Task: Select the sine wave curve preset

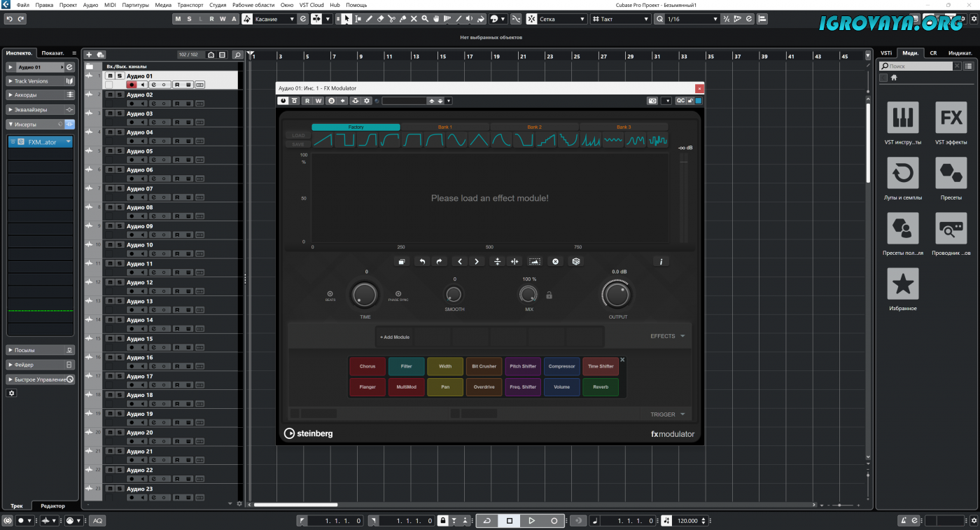Action: (457, 141)
